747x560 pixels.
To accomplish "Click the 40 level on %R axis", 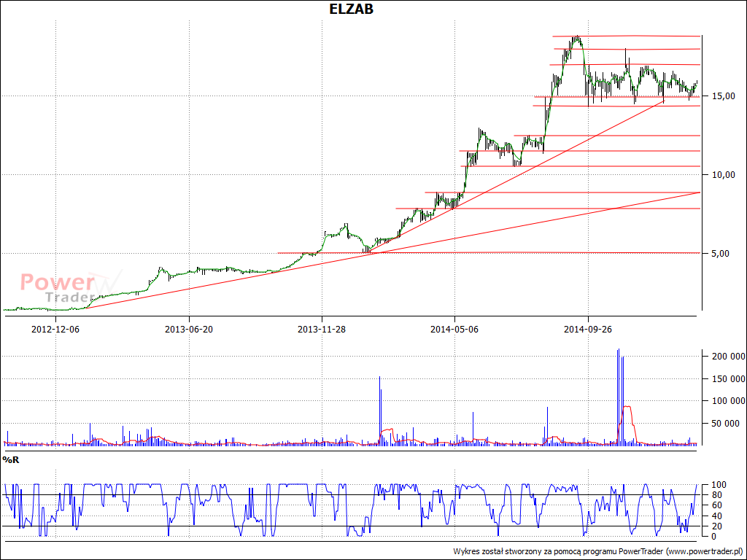I will [716, 516].
